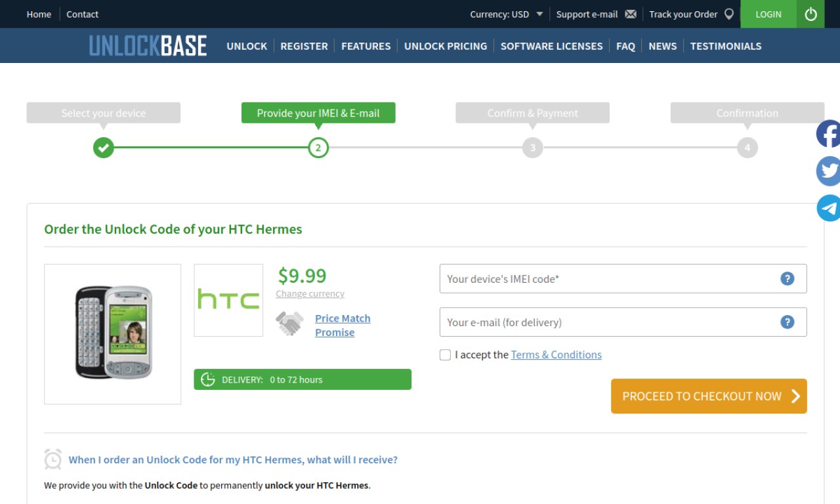
Task: Click the Select your device step label
Action: 103,113
